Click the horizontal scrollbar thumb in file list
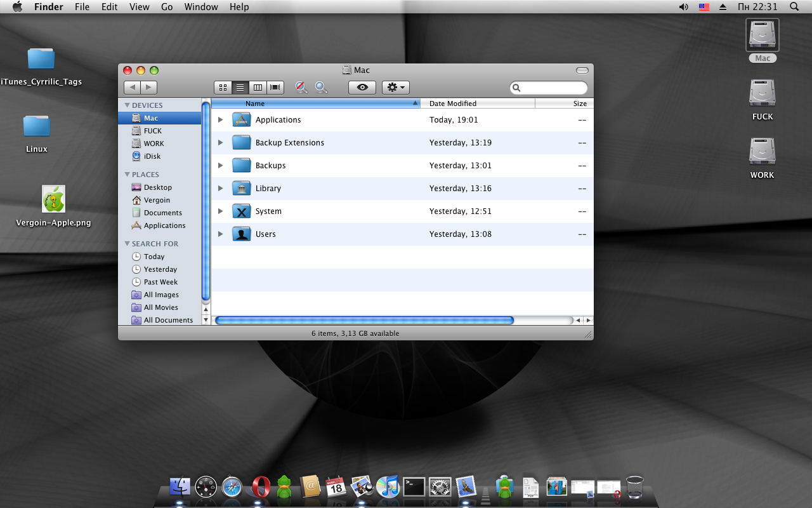Screen dimensions: 812x508 click(364, 321)
